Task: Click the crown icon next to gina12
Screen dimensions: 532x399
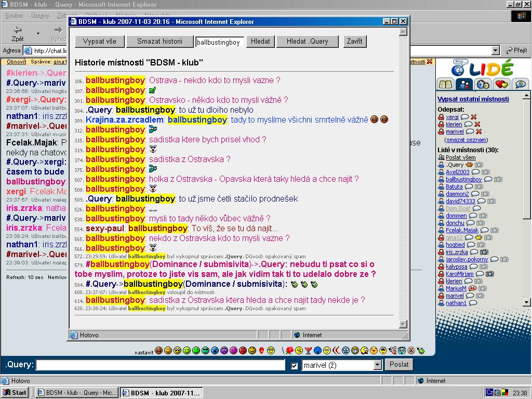Action: [478, 237]
